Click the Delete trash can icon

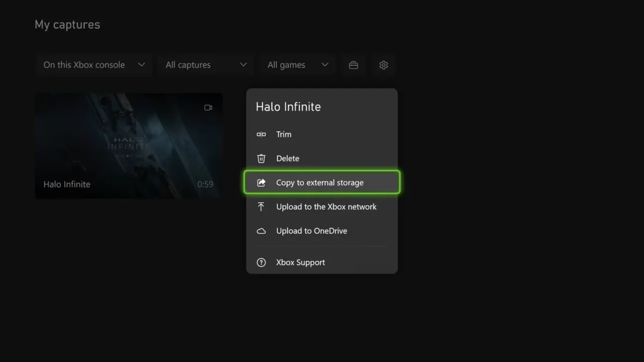[261, 158]
